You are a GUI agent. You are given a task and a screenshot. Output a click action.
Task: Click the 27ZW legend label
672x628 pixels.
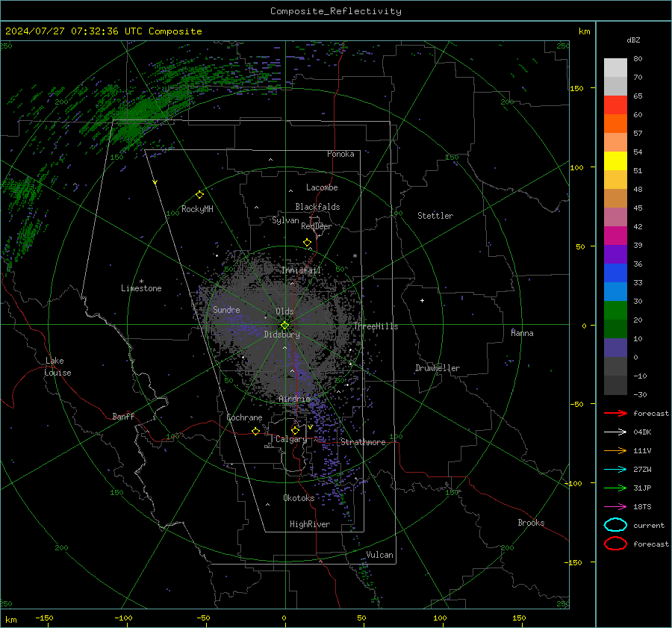642,470
